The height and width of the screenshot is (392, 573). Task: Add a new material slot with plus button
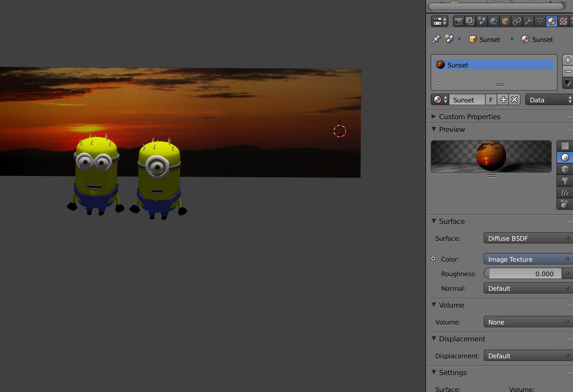point(568,60)
